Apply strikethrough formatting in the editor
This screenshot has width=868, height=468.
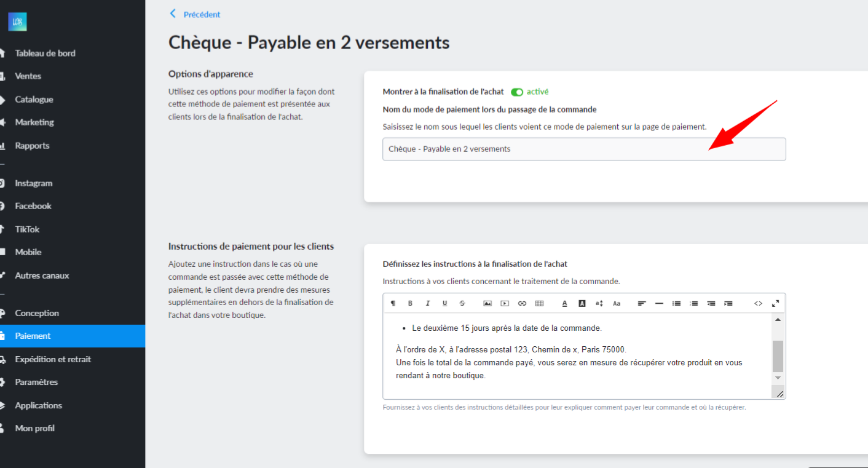click(462, 303)
